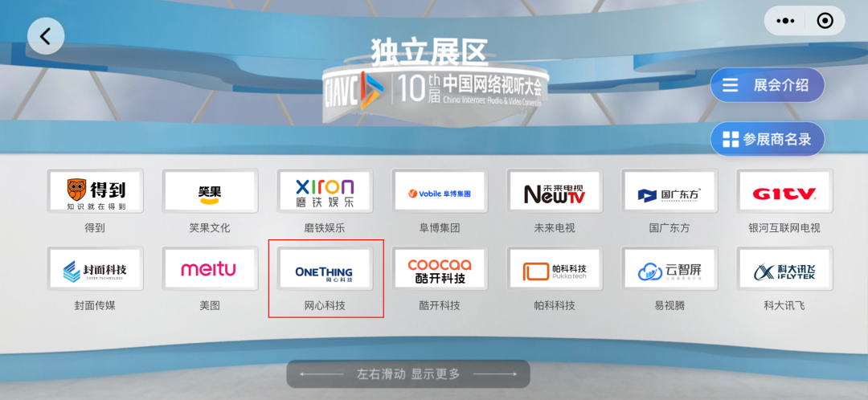
Task: Select the NewTV 未来电视 logo
Action: [x=555, y=191]
